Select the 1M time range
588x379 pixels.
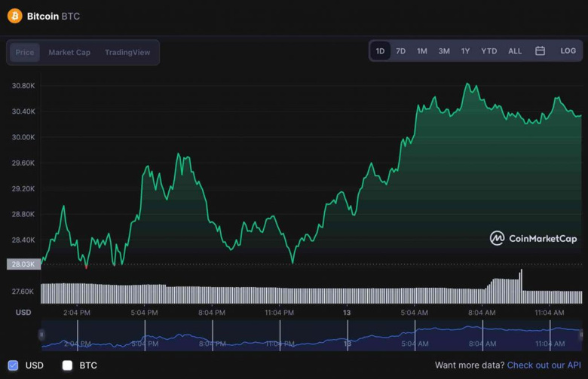(422, 51)
